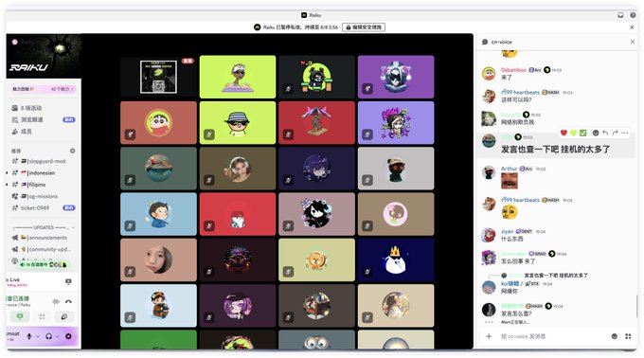Viewport: 644px width, 358px height.
Task: Open the community-upd... channel
Action: [x=43, y=249]
